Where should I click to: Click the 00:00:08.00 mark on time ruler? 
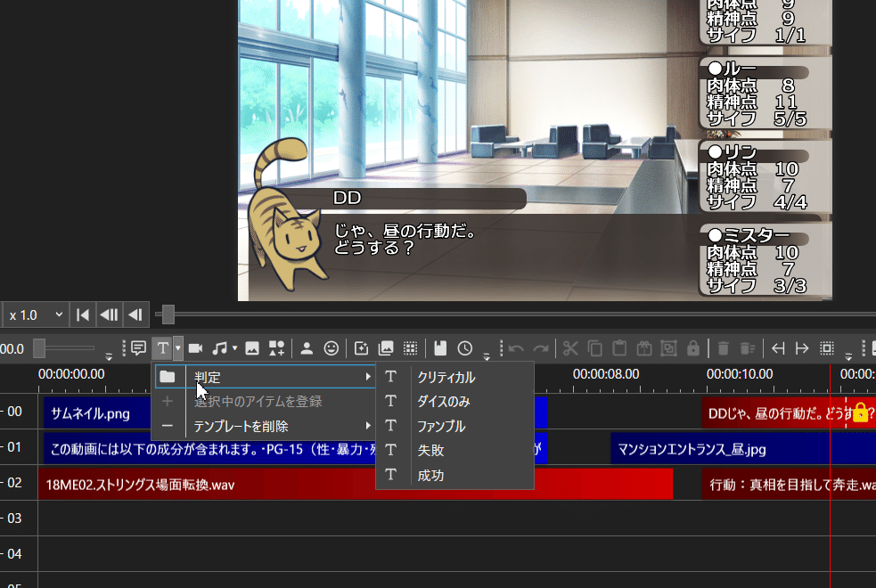pos(606,374)
